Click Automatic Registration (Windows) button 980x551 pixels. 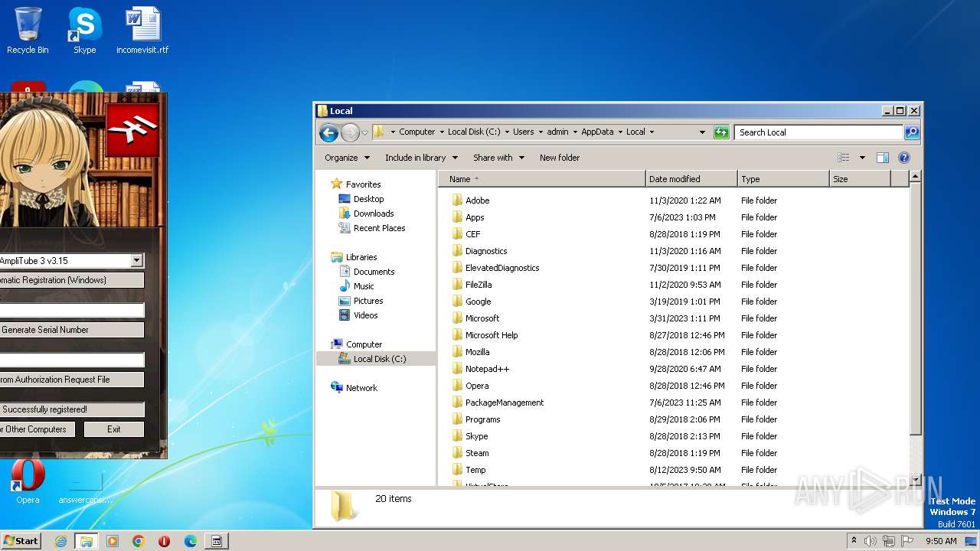click(71, 280)
